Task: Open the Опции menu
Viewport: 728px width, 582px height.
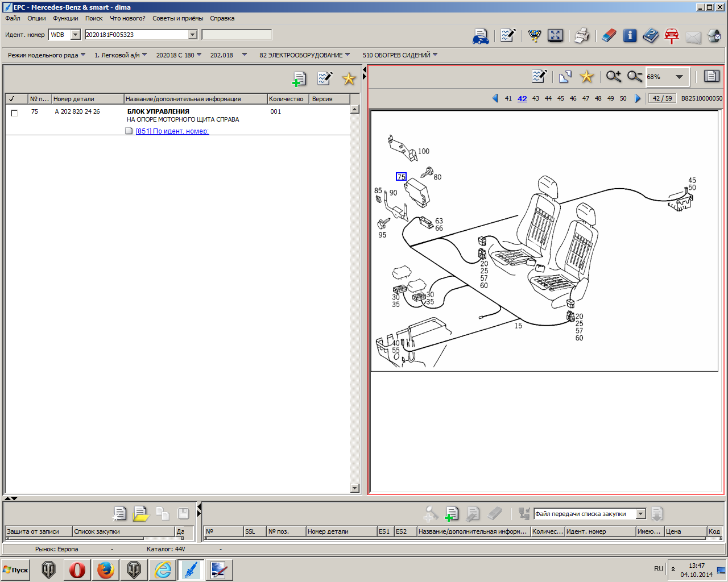Action: tap(36, 18)
